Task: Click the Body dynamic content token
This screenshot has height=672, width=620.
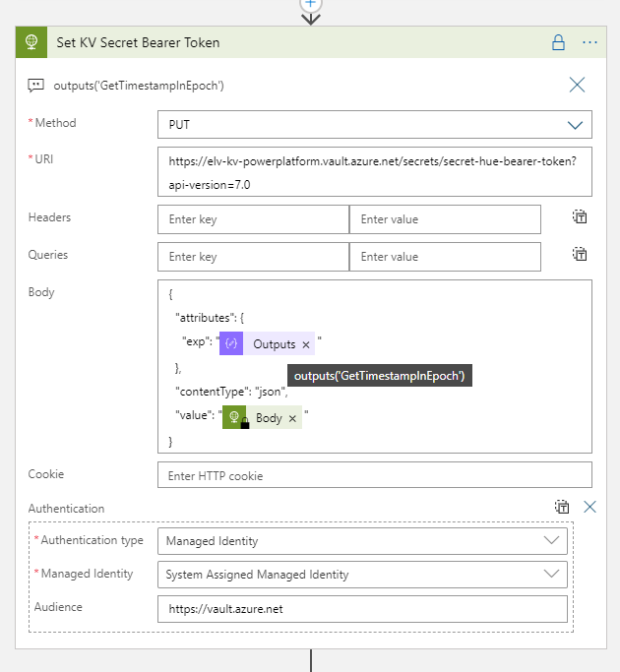Action: [262, 417]
